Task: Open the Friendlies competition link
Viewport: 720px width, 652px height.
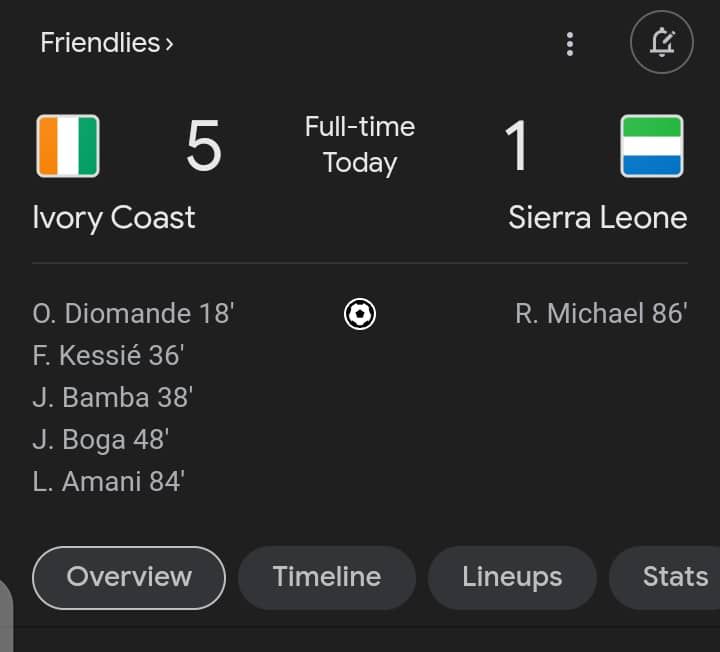Action: (x=99, y=43)
